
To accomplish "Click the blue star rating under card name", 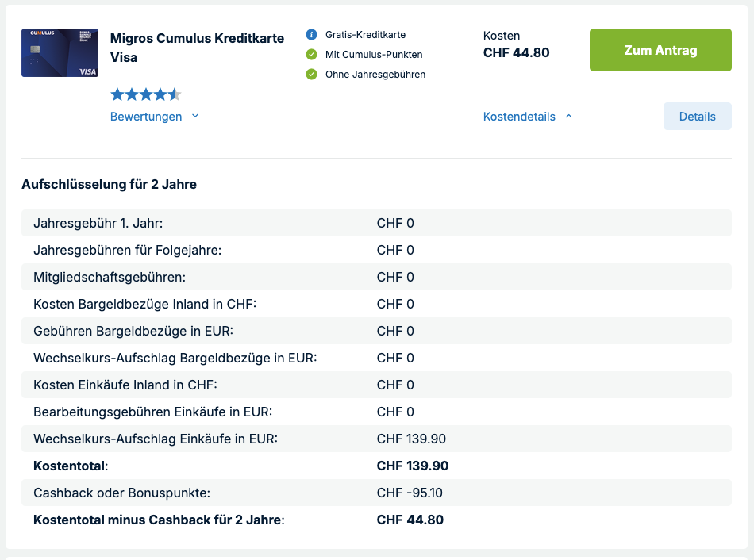I will [146, 95].
